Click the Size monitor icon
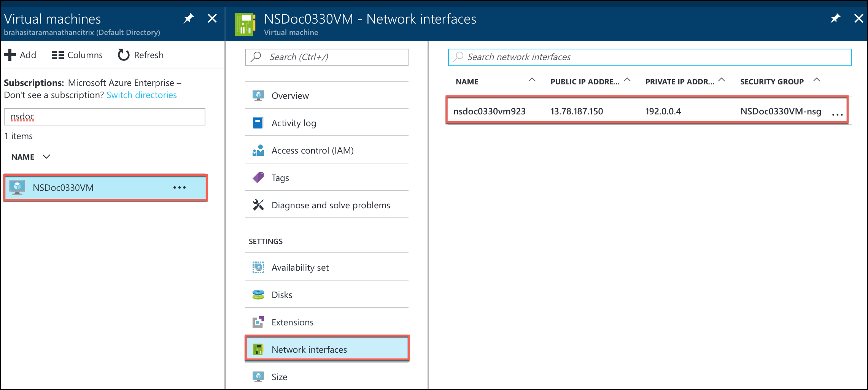 point(258,377)
